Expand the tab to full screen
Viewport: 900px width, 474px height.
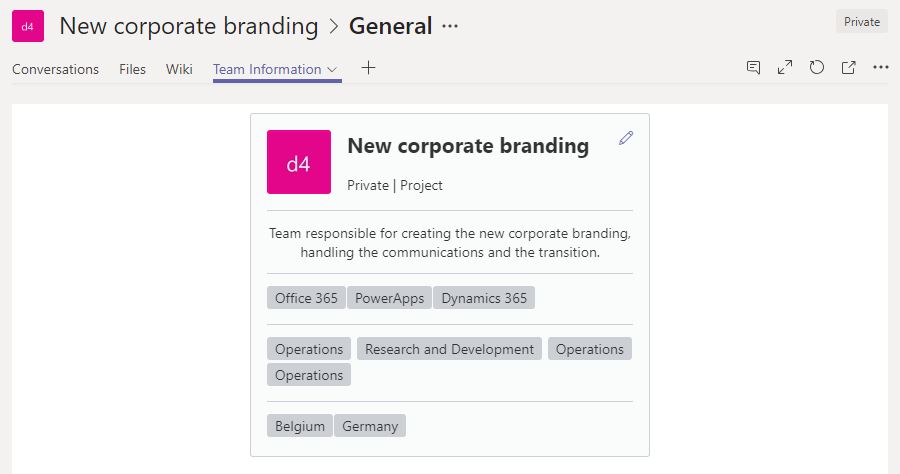(785, 68)
